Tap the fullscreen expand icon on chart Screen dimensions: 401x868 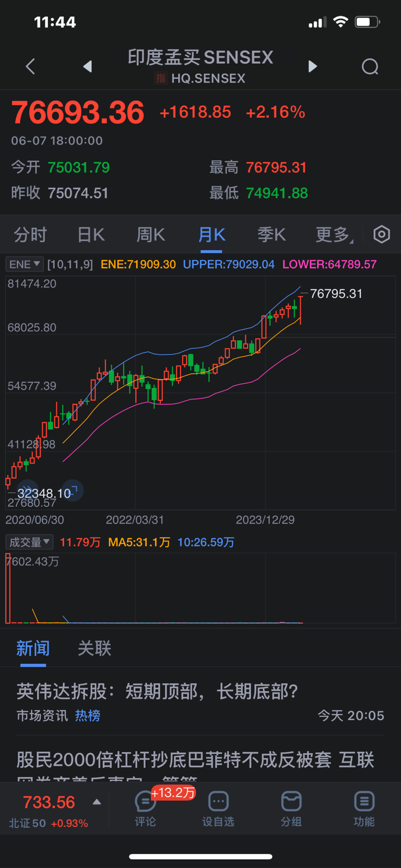(73, 491)
